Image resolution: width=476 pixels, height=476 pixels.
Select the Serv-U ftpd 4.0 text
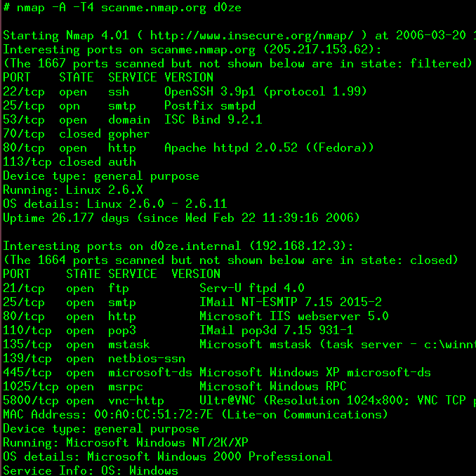(252, 288)
